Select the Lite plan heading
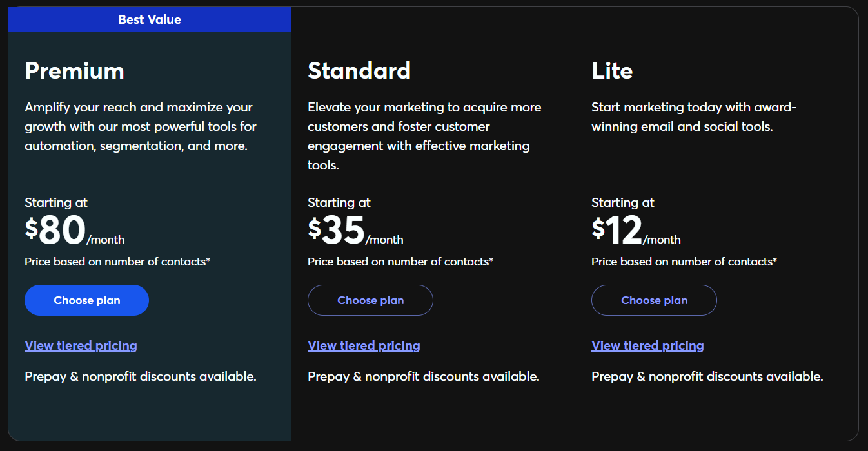Viewport: 868px width, 451px height. [x=612, y=70]
